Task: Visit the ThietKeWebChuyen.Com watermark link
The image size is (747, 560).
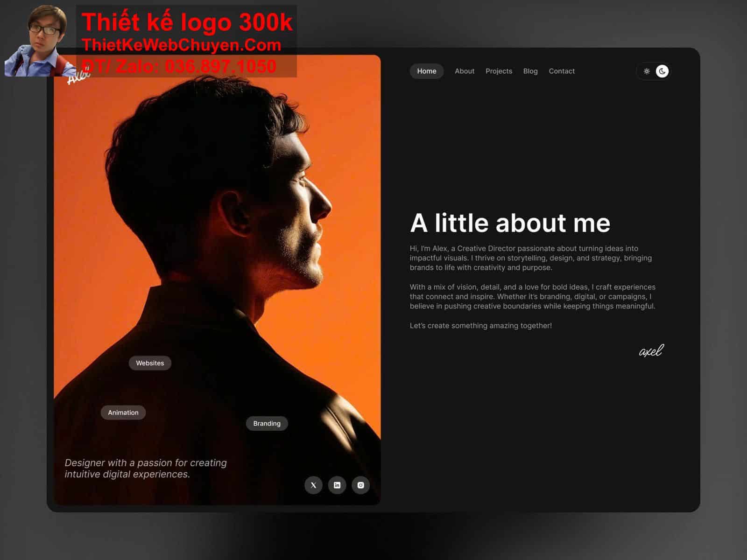Action: [x=181, y=45]
